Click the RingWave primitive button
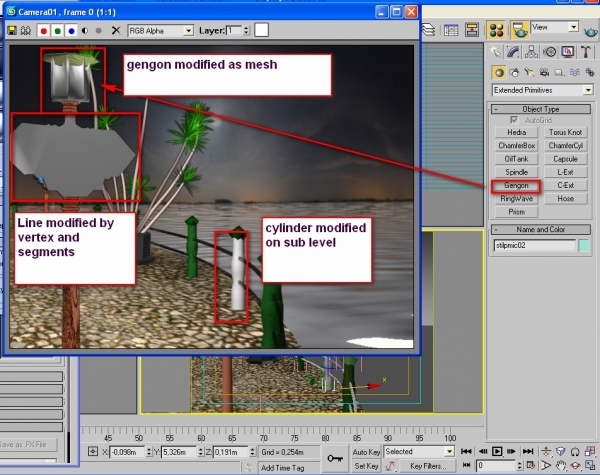 [517, 199]
